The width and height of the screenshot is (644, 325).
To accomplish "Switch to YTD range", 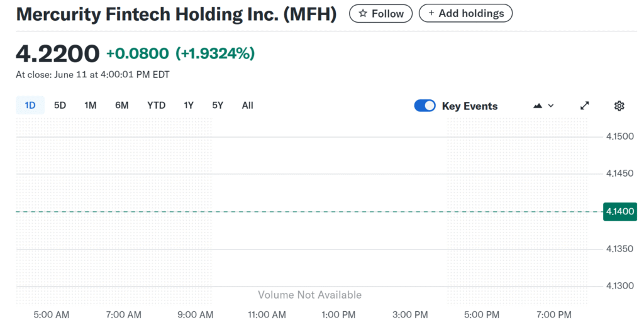I will coord(156,106).
